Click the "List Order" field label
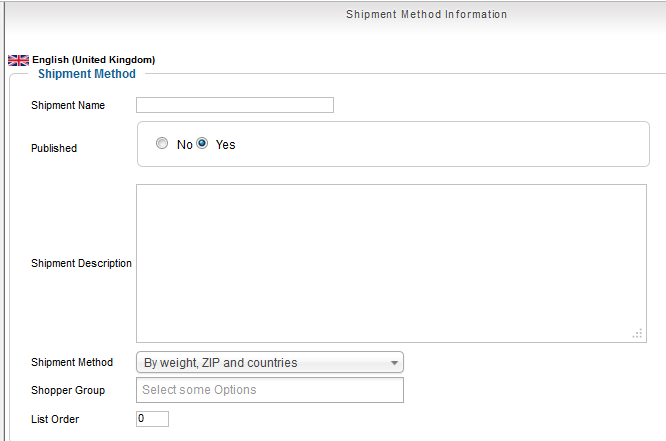Screen dimensions: 666x441 click(55, 419)
